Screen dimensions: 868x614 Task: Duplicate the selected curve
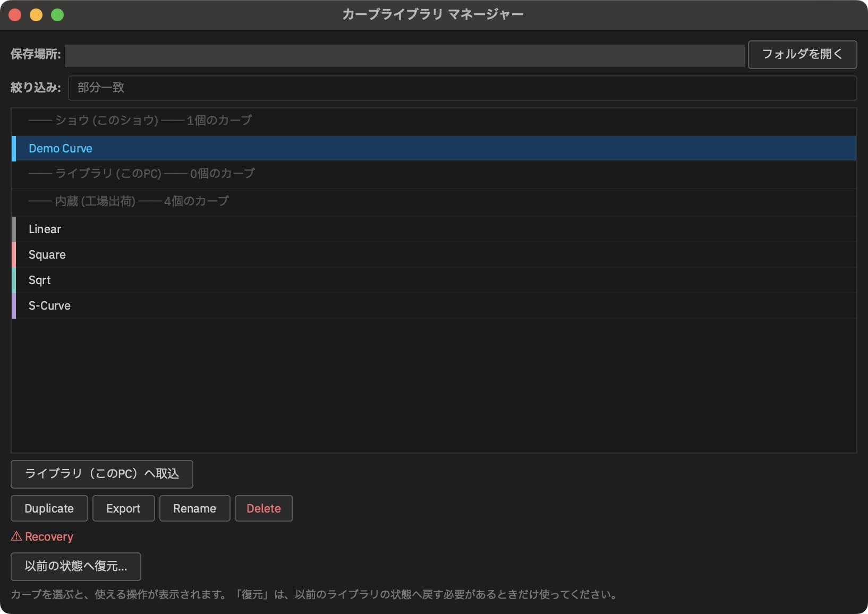(x=49, y=509)
